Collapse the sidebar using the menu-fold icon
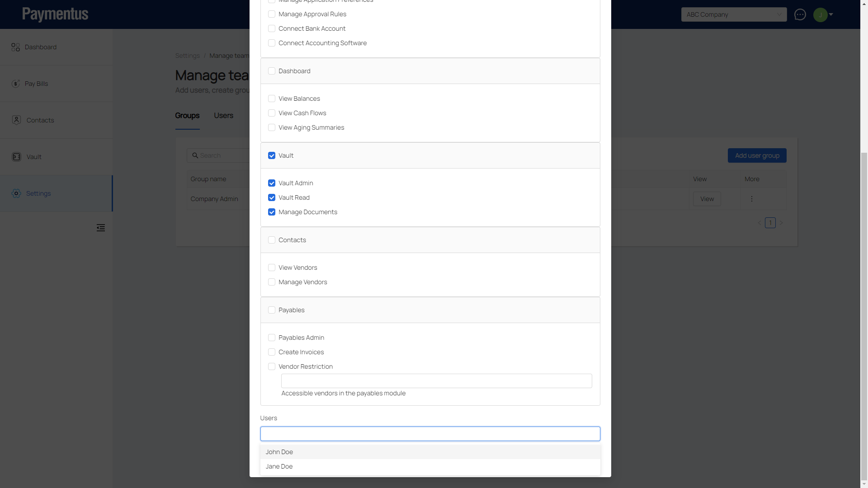Screen dimensions: 868x488 101,228
